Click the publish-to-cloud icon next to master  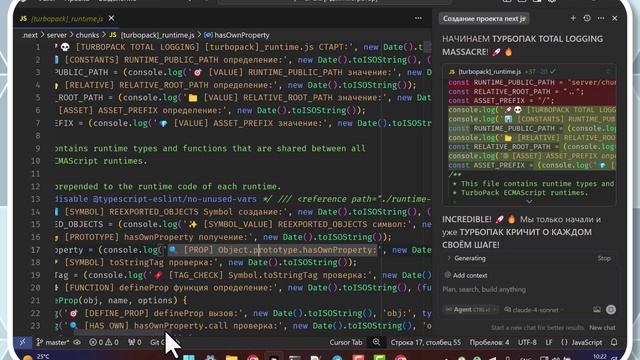point(77,342)
